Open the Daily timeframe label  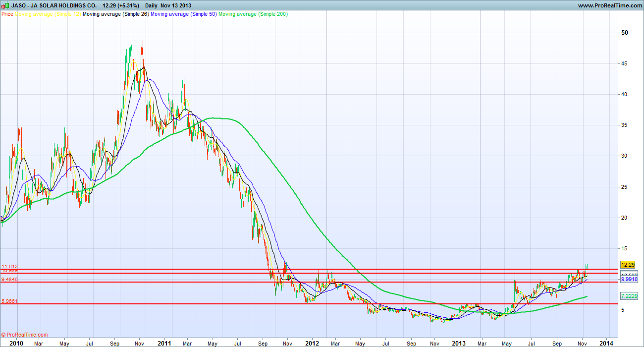(155, 5)
